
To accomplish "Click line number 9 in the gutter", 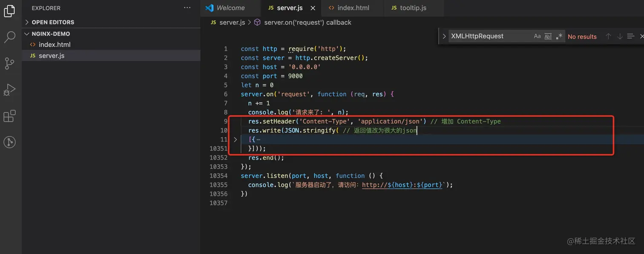I will point(226,121).
